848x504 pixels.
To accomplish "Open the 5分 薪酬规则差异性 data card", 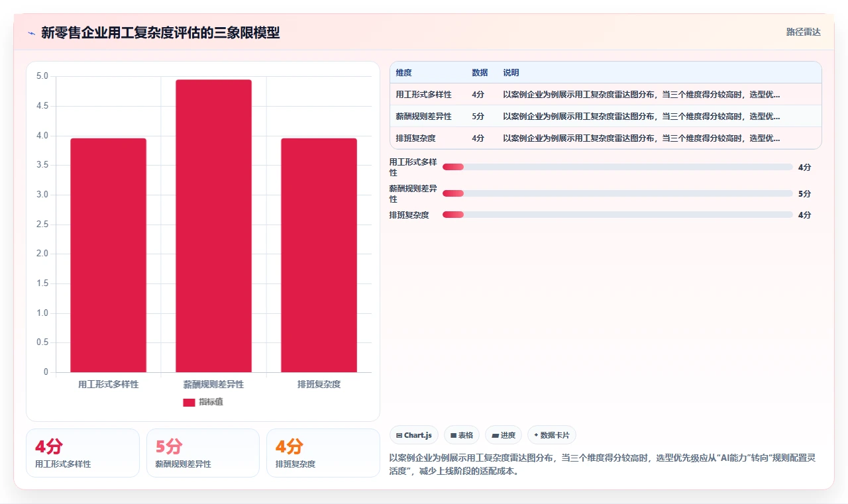I will point(203,453).
